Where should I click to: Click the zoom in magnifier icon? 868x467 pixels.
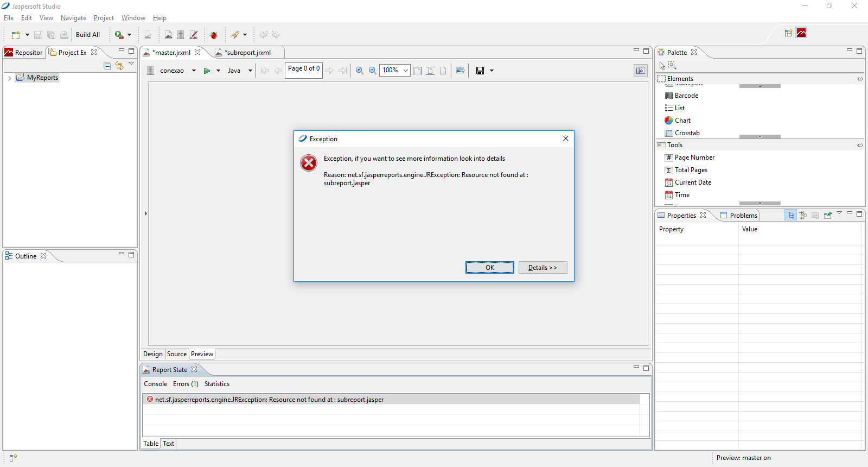pyautogui.click(x=359, y=71)
